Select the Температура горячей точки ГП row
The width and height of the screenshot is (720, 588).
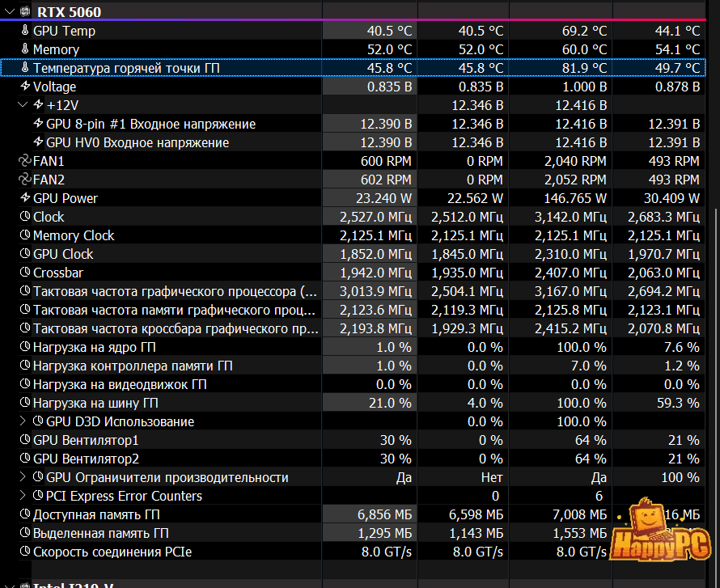(x=353, y=67)
